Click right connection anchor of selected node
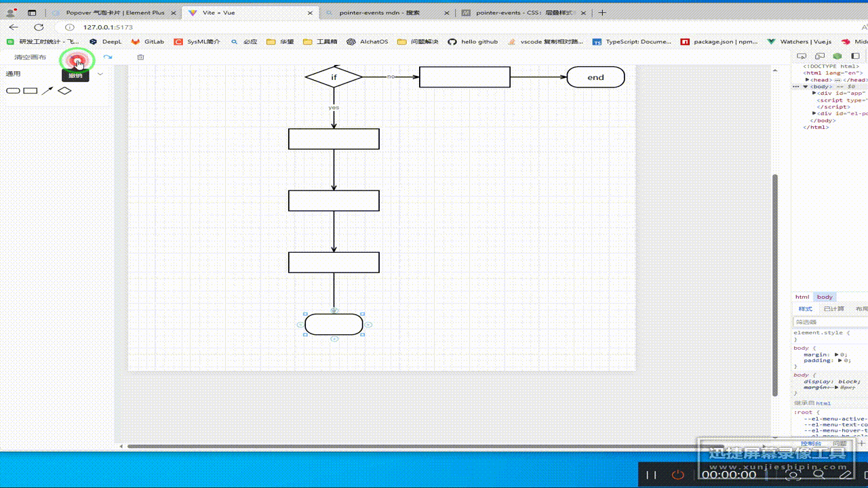Screen dimensions: 868x488 (x=368, y=325)
